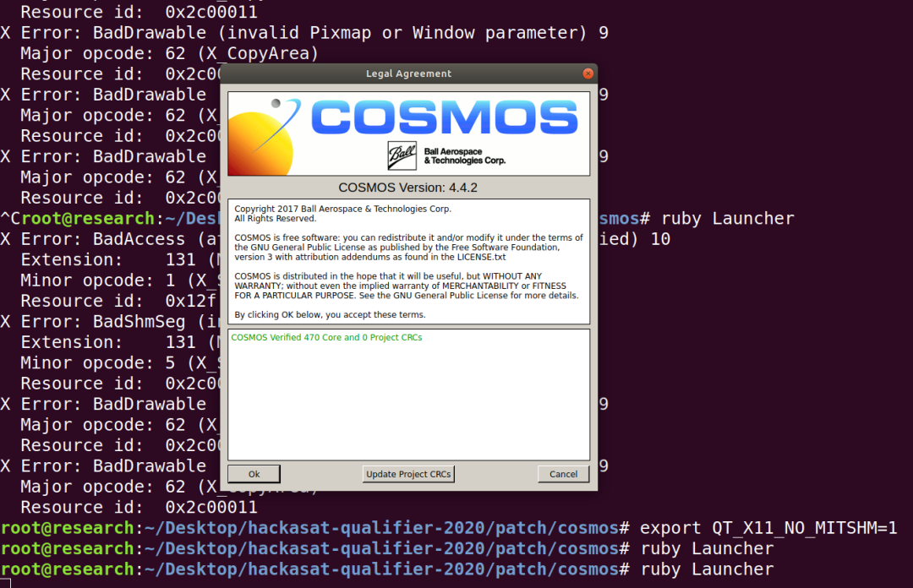Cancel the Legal Agreement dialog

[x=563, y=474]
